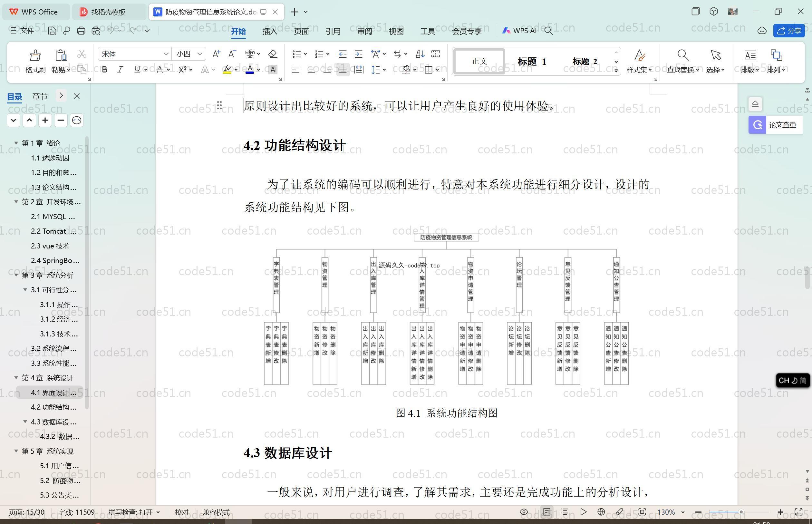
Task: Click the CH input method indicator
Action: (793, 380)
